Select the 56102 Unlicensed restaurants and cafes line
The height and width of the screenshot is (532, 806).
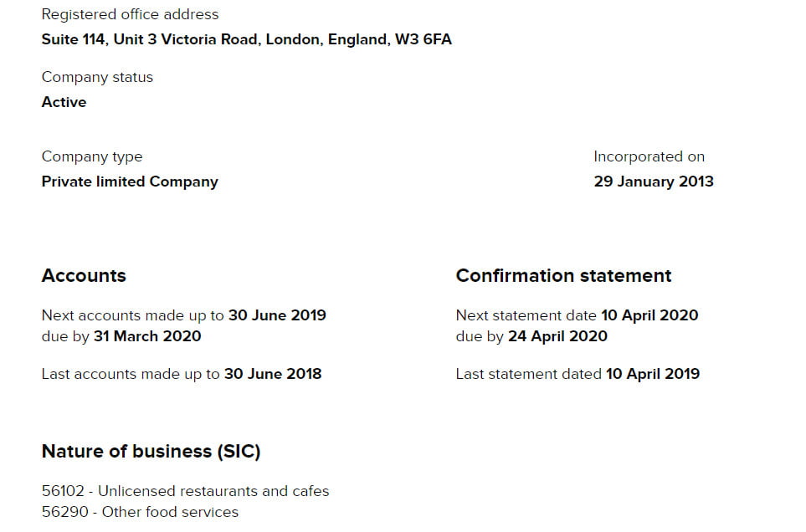pos(186,491)
